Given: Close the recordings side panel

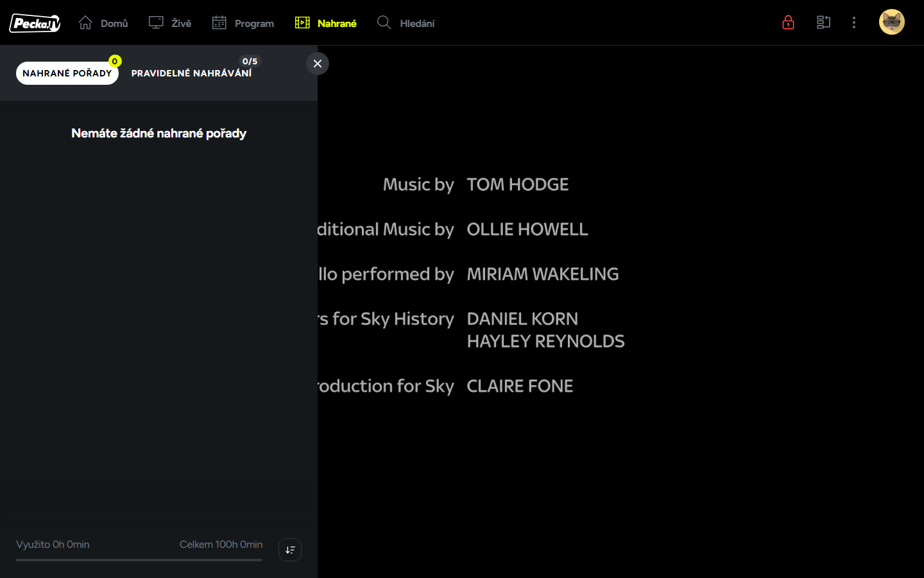Looking at the screenshot, I should coord(318,64).
